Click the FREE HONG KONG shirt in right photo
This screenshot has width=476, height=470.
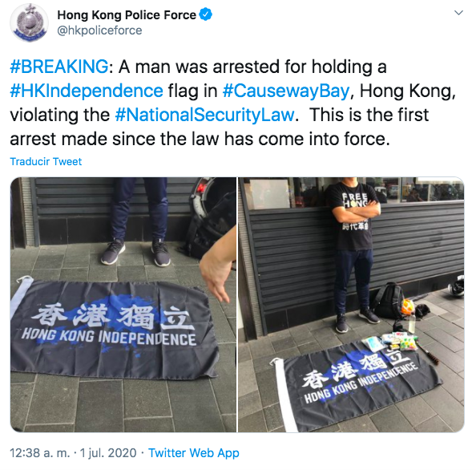[x=354, y=217]
